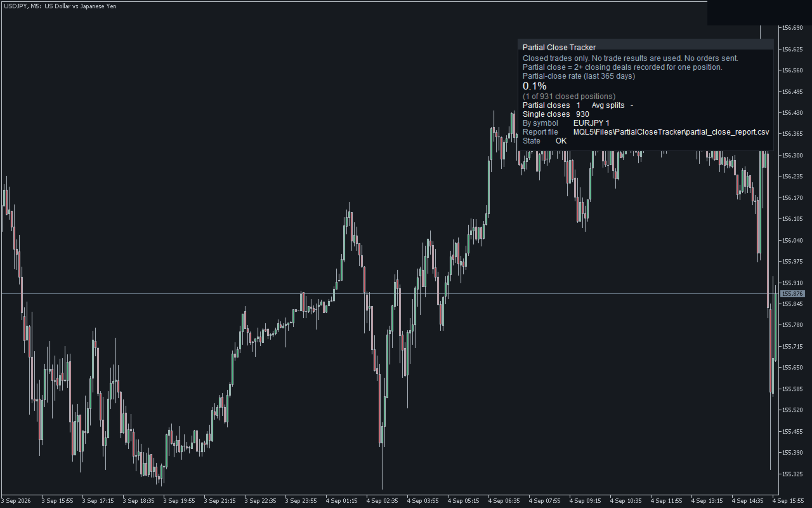Click the Partial closes 1 count
This screenshot has width=812, height=508.
551,105
